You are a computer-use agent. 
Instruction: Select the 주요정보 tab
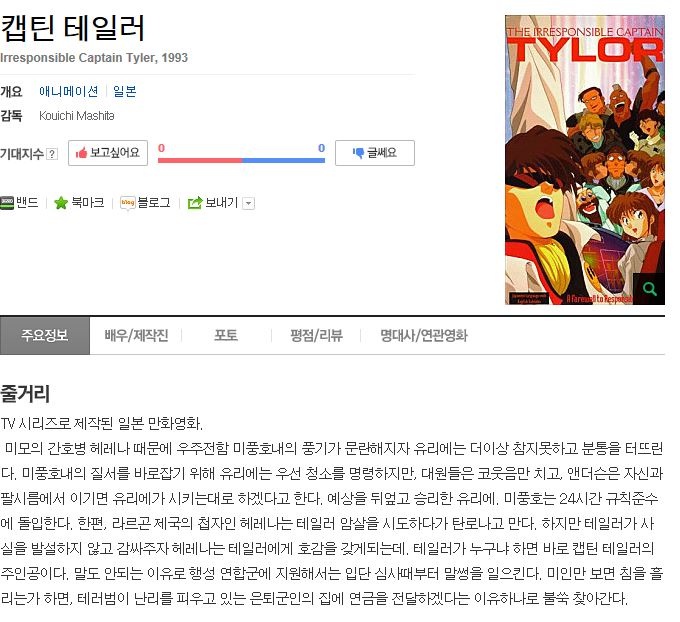[45, 335]
